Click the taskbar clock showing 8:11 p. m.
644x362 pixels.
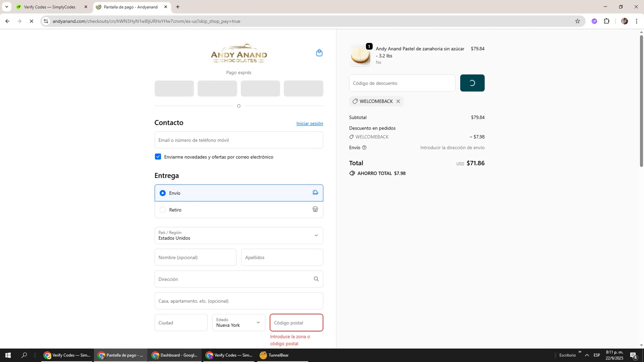[x=614, y=355]
